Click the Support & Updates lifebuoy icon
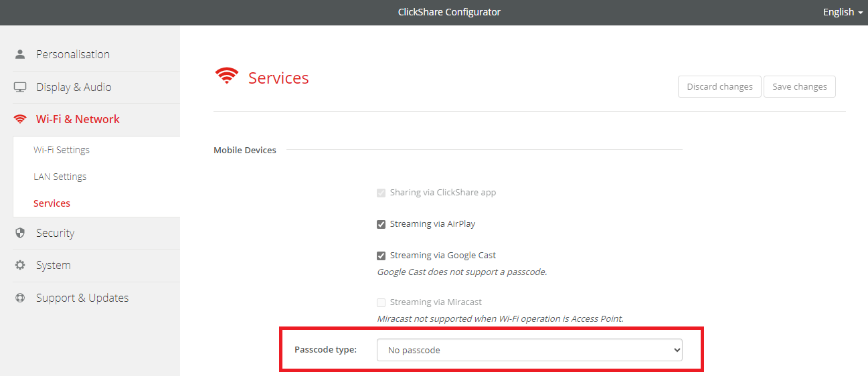Viewport: 868px width, 376px height. 20,298
